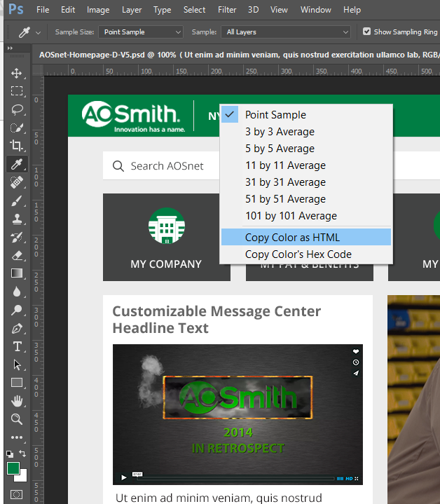This screenshot has width=440, height=504.
Task: Select the Quick Selection tool
Action: [x=17, y=128]
